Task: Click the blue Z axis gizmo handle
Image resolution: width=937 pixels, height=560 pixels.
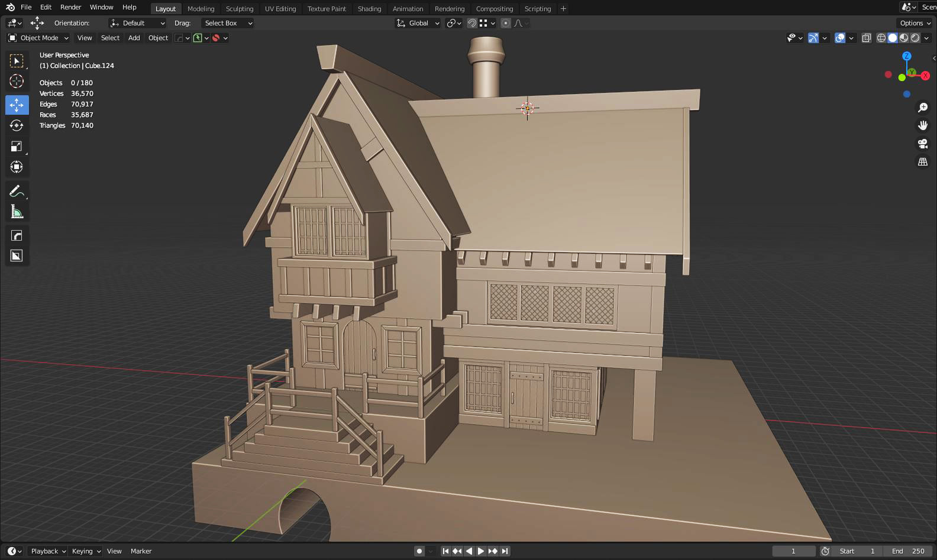Action: pyautogui.click(x=907, y=56)
